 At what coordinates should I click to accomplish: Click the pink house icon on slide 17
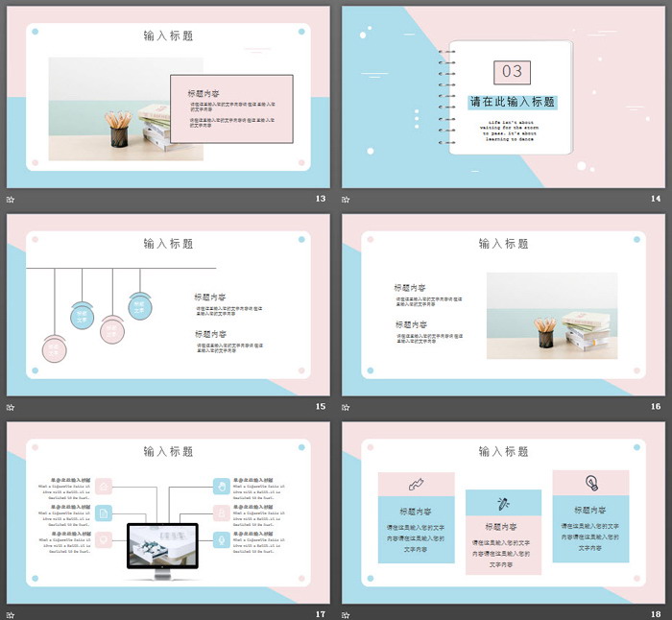[x=104, y=487]
